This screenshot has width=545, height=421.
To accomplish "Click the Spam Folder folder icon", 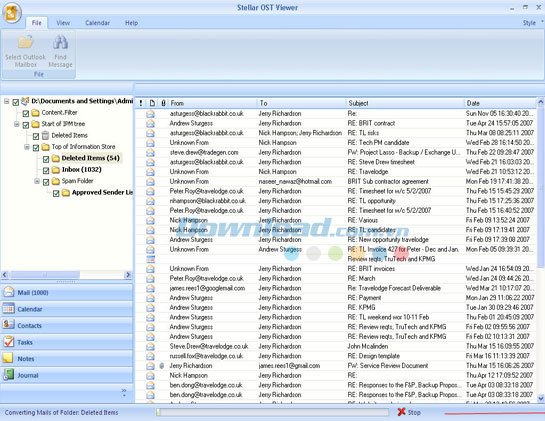I will 56,181.
